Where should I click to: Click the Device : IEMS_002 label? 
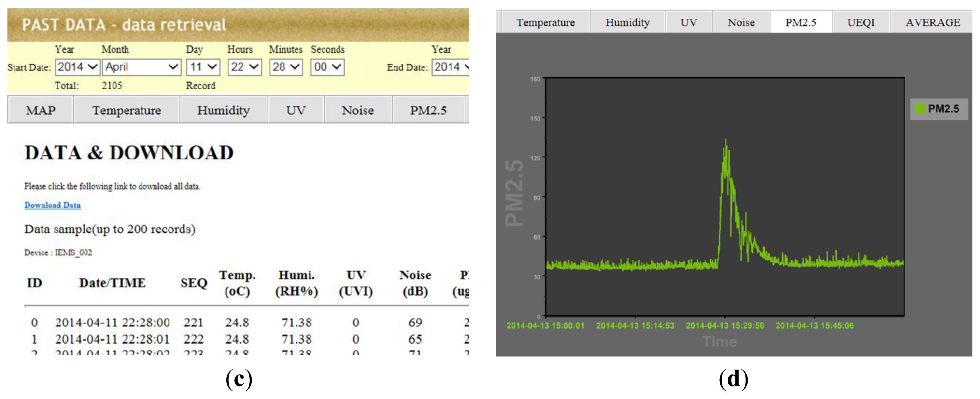58,253
